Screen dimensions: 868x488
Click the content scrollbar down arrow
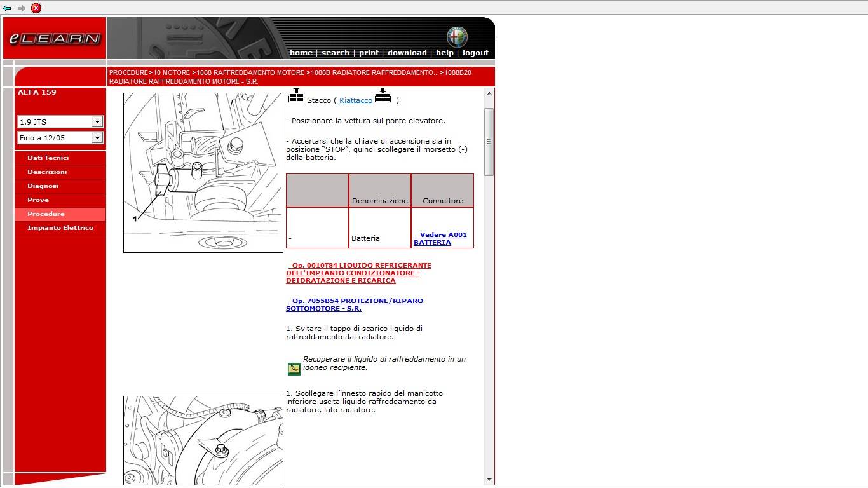coord(489,479)
